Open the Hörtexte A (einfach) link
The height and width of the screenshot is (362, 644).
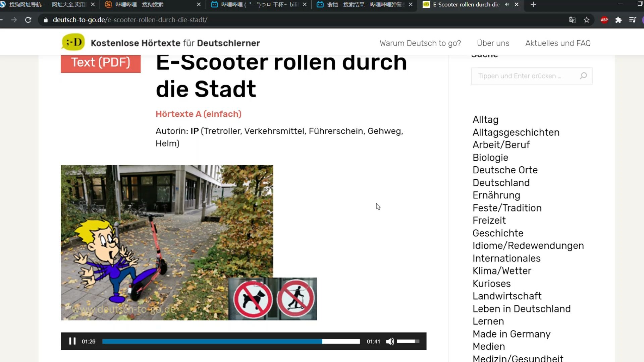pos(198,114)
